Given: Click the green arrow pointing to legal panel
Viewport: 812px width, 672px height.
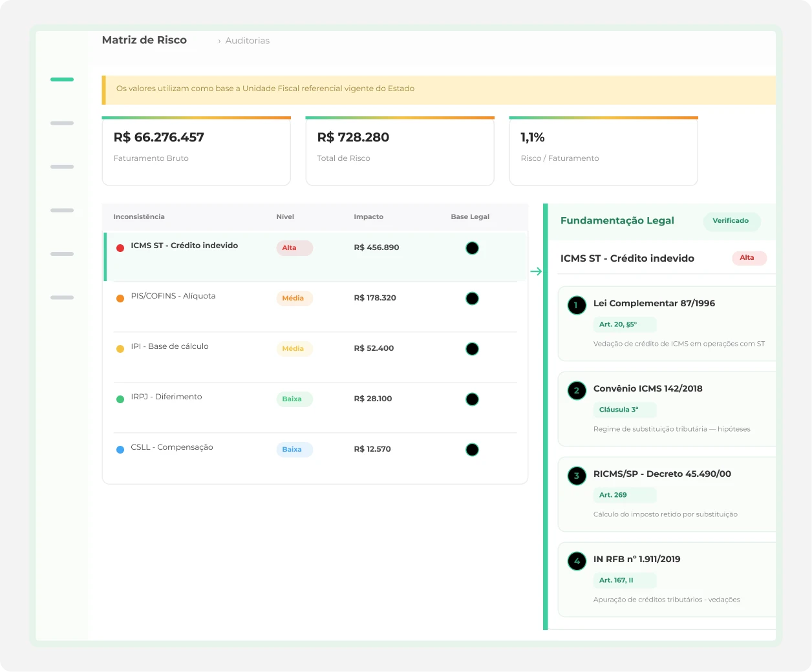Looking at the screenshot, I should tap(536, 271).
